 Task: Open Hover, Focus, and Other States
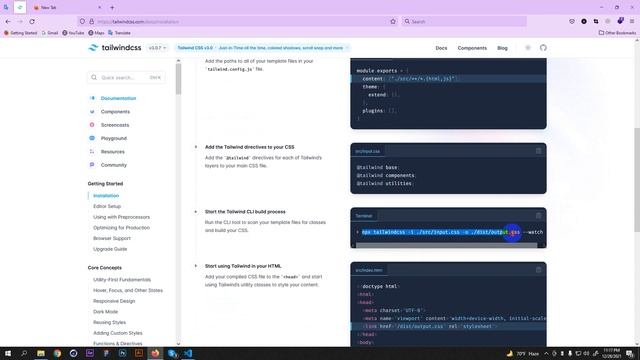click(128, 290)
